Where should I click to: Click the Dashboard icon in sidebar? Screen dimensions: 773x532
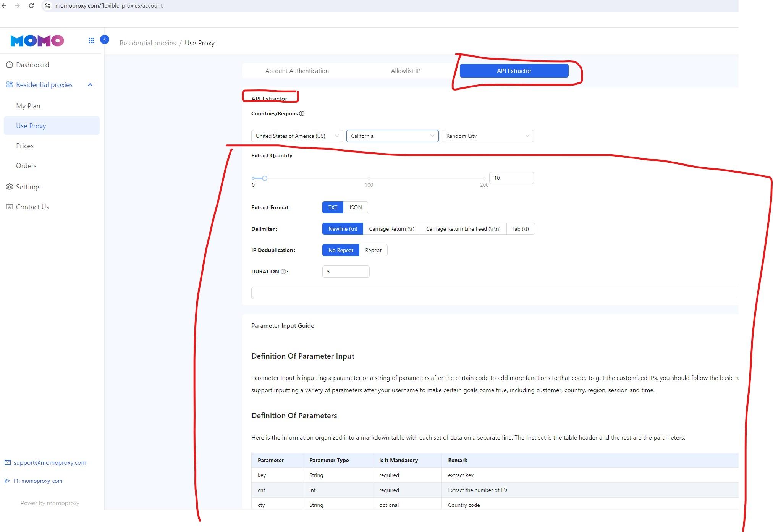[10, 65]
